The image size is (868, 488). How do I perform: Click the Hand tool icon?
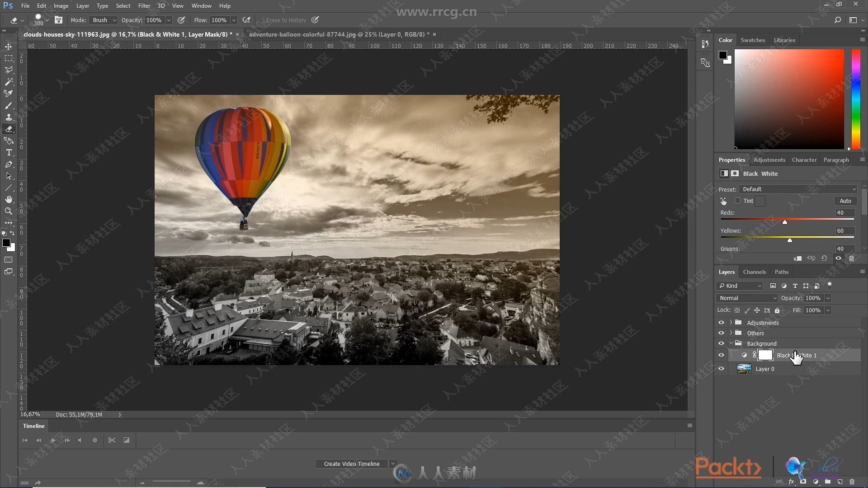(8, 198)
